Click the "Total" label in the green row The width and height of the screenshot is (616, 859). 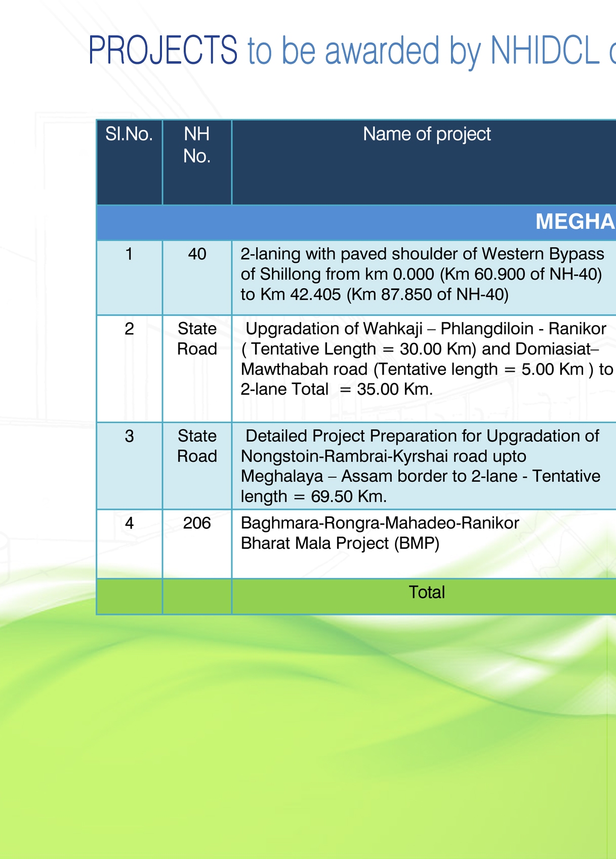[427, 592]
